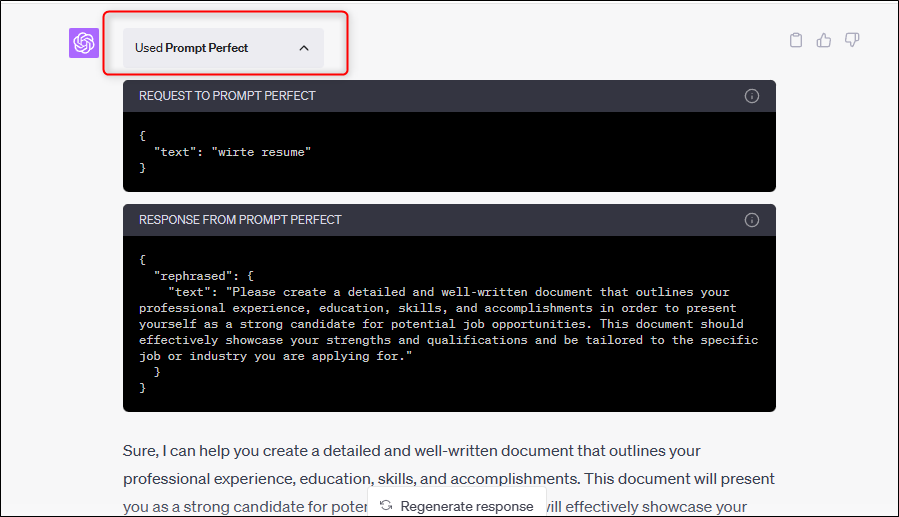
Task: Copy the response with the clipboard icon
Action: (796, 40)
